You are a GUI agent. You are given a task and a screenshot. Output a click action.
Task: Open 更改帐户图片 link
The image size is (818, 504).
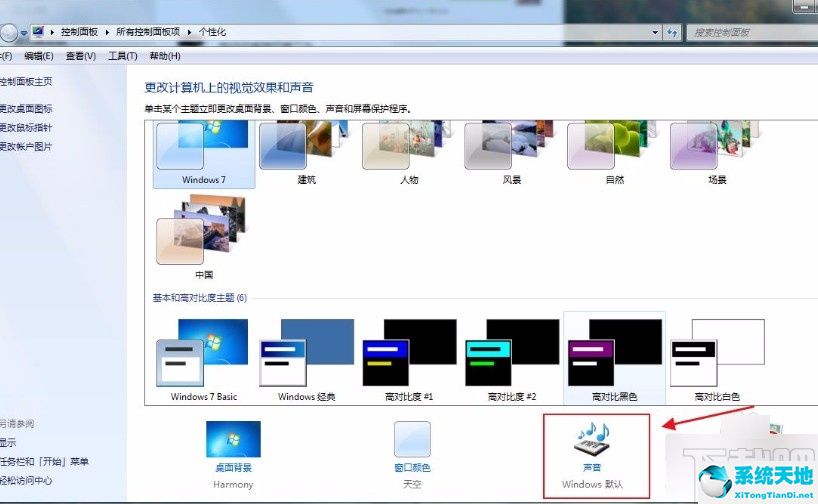click(26, 147)
